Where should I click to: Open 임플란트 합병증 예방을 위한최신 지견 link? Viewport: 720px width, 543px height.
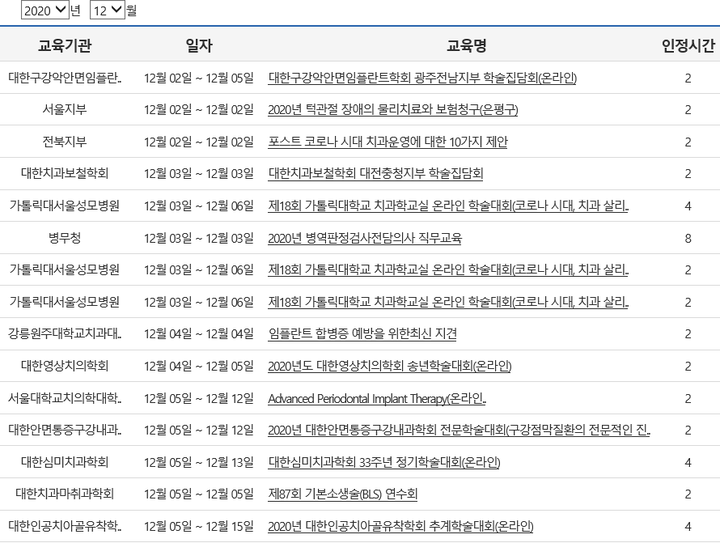(x=362, y=334)
